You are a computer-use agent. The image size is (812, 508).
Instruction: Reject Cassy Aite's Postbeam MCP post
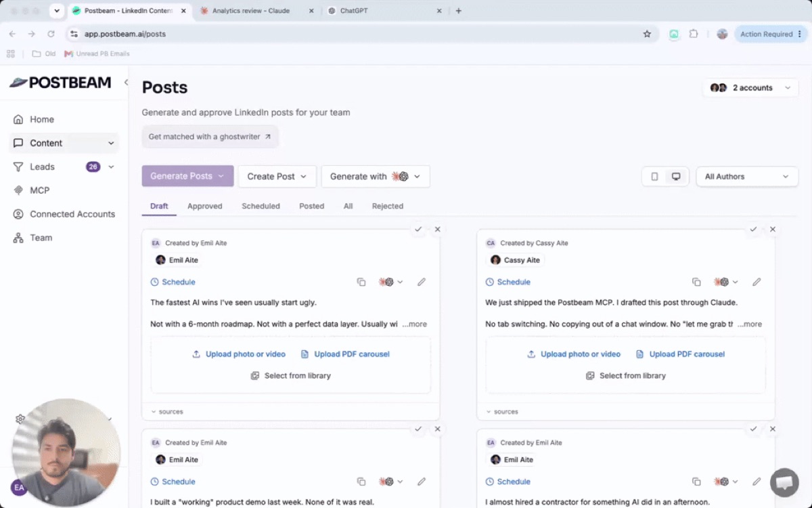point(773,230)
